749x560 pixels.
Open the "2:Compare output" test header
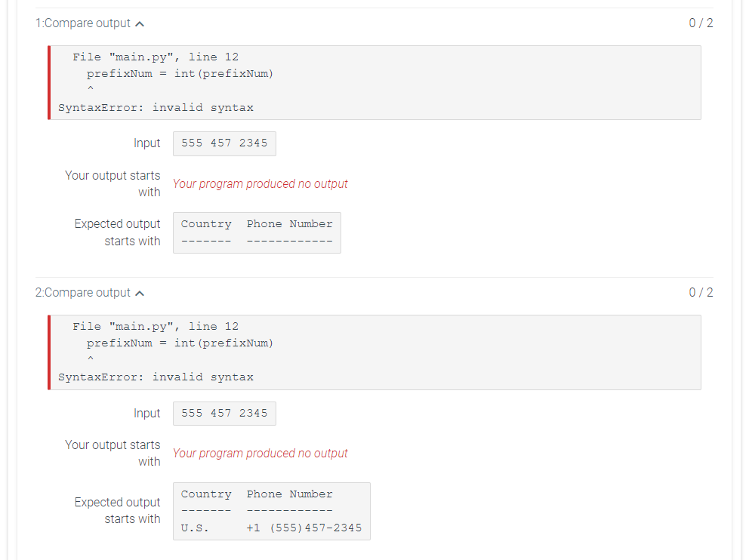(85, 293)
